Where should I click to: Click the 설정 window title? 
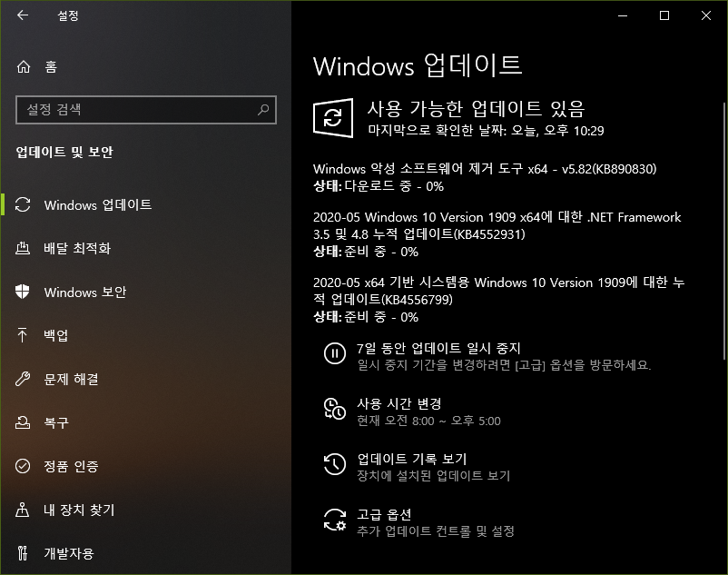coord(68,15)
